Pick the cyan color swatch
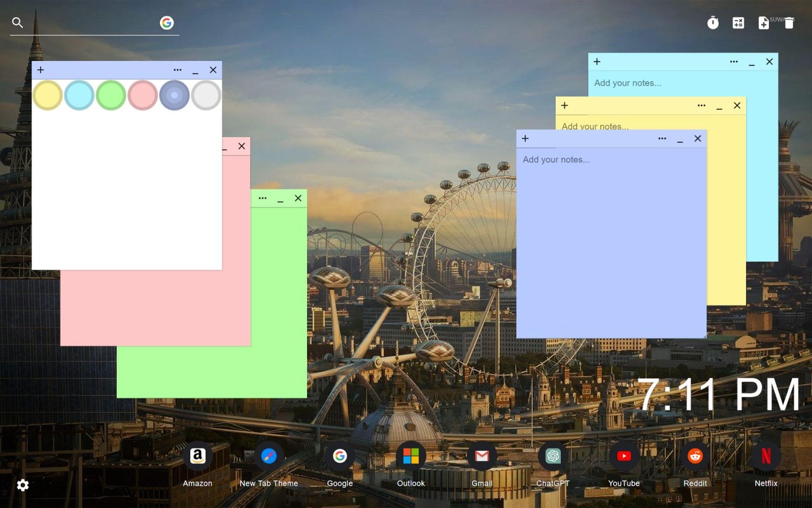 click(x=79, y=95)
